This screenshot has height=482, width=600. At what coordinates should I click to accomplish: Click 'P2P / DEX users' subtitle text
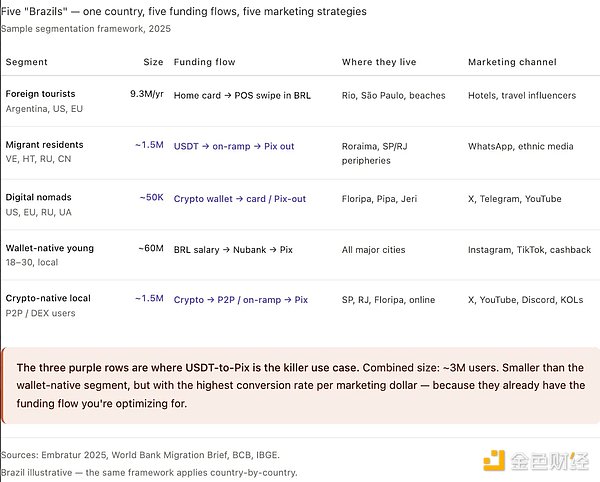pyautogui.click(x=40, y=313)
